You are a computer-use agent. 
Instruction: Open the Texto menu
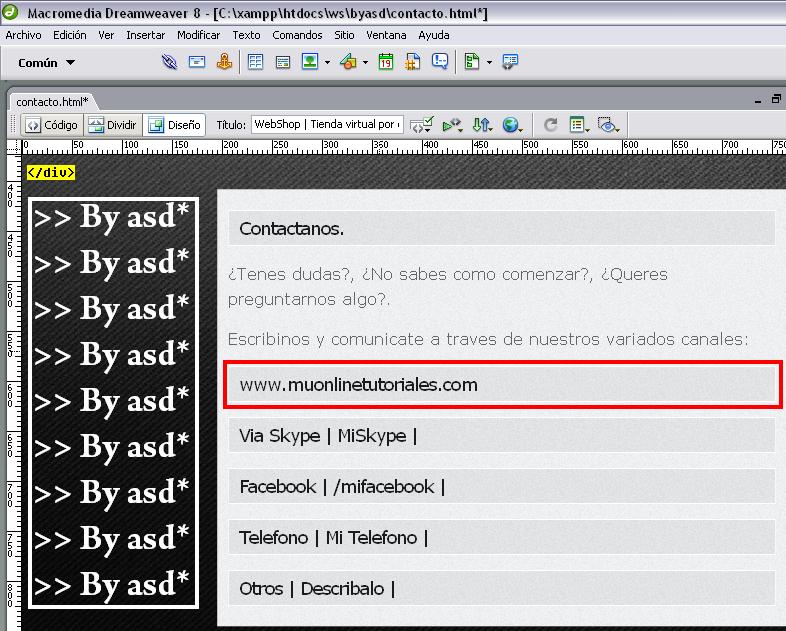coord(246,35)
